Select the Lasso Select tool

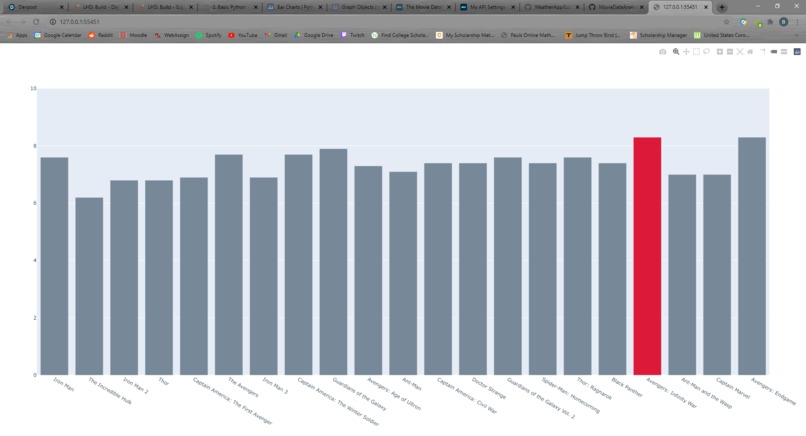point(706,51)
